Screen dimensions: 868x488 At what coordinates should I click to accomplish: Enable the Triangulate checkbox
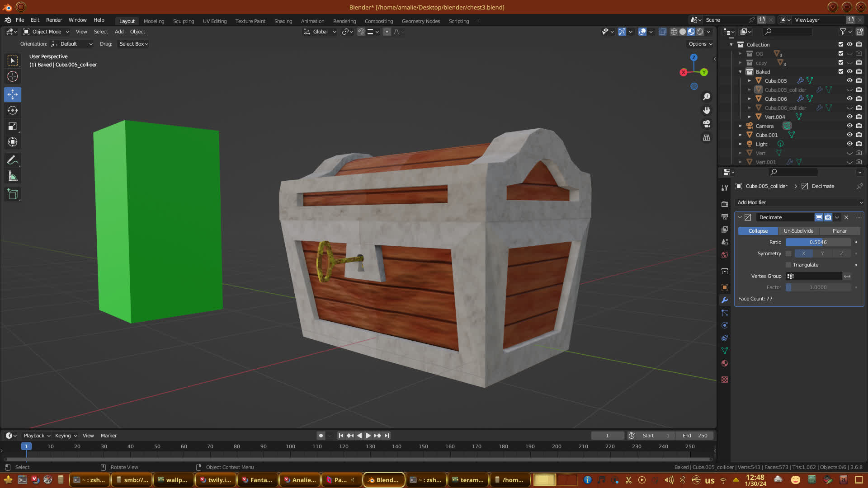click(x=788, y=265)
